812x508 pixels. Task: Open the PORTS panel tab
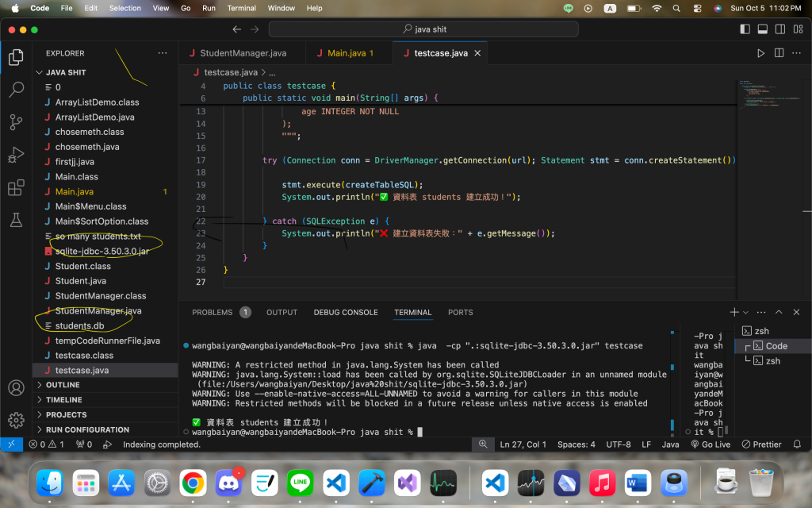[461, 312]
